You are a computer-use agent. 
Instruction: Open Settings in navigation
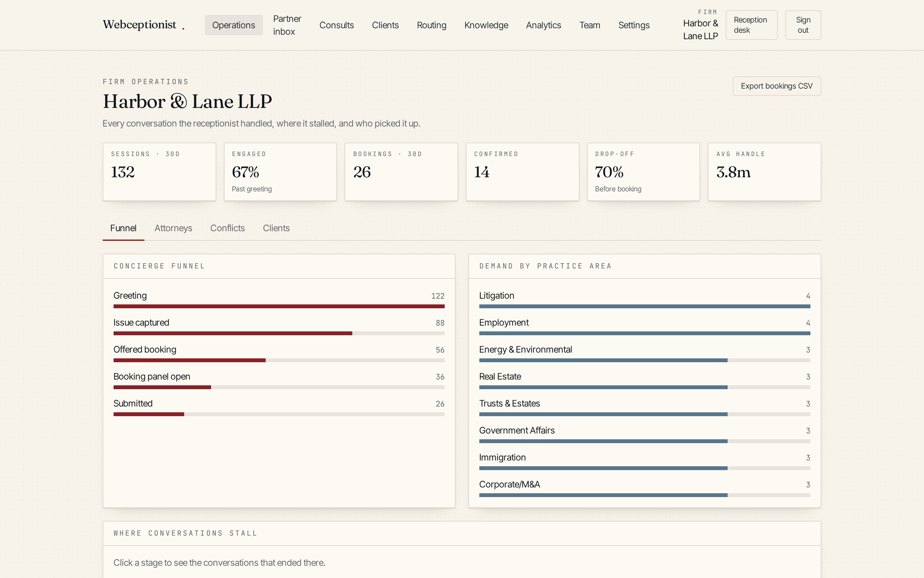coord(634,25)
